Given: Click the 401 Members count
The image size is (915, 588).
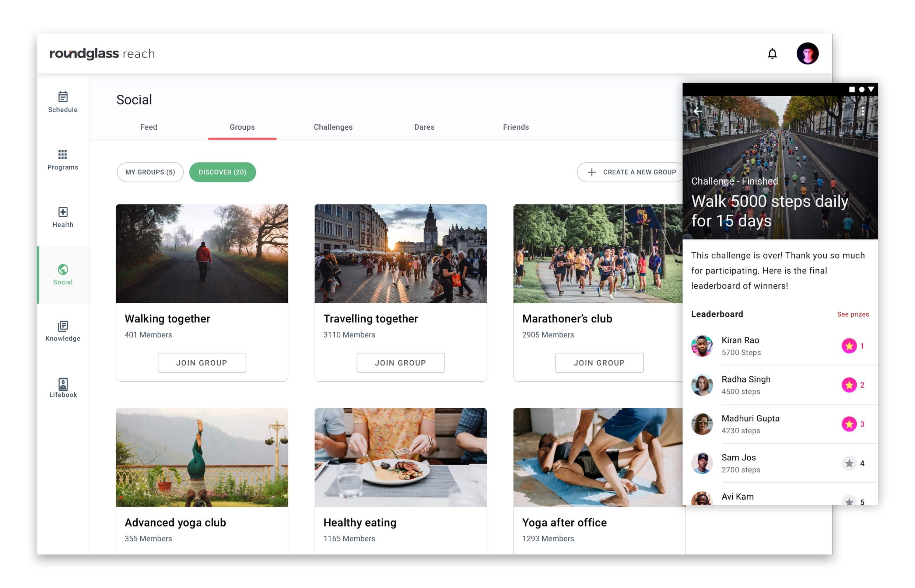Looking at the screenshot, I should [x=148, y=335].
